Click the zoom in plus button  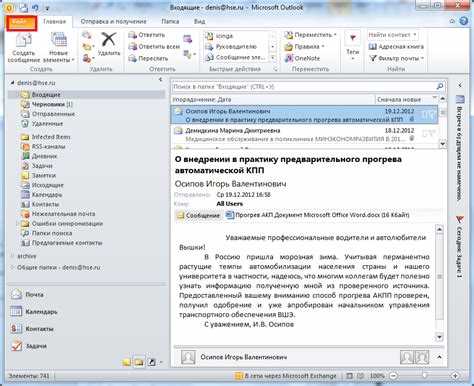455,376
